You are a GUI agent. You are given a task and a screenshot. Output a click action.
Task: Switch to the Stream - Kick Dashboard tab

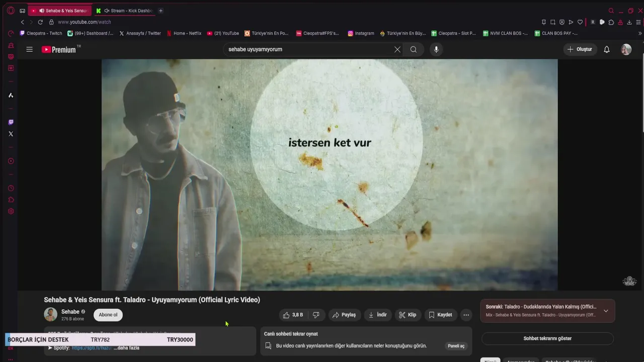coord(124,11)
